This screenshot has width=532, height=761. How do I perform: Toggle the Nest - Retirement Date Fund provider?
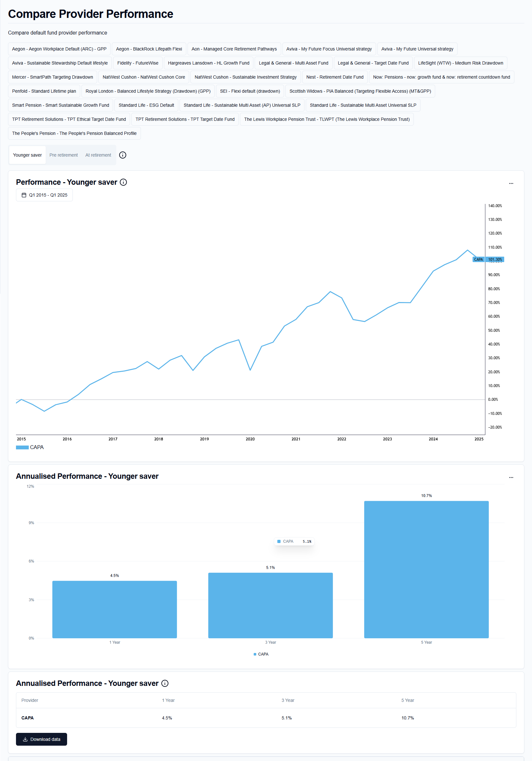335,77
